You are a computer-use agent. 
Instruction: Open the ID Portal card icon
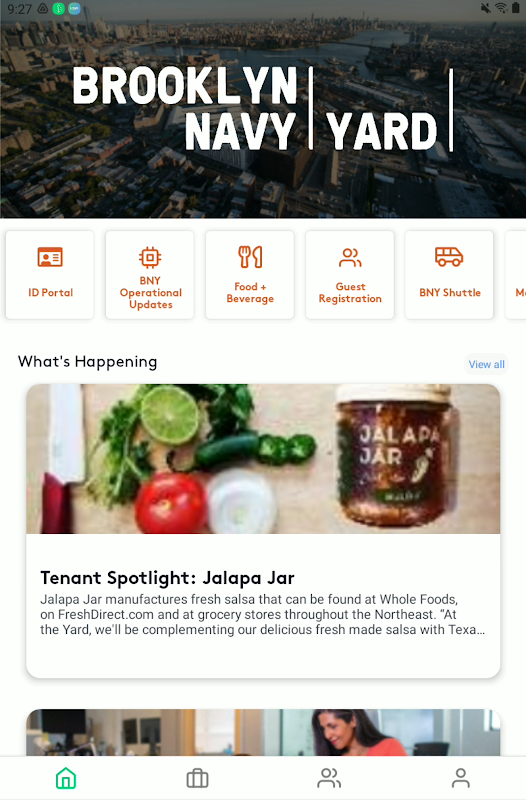pos(50,257)
